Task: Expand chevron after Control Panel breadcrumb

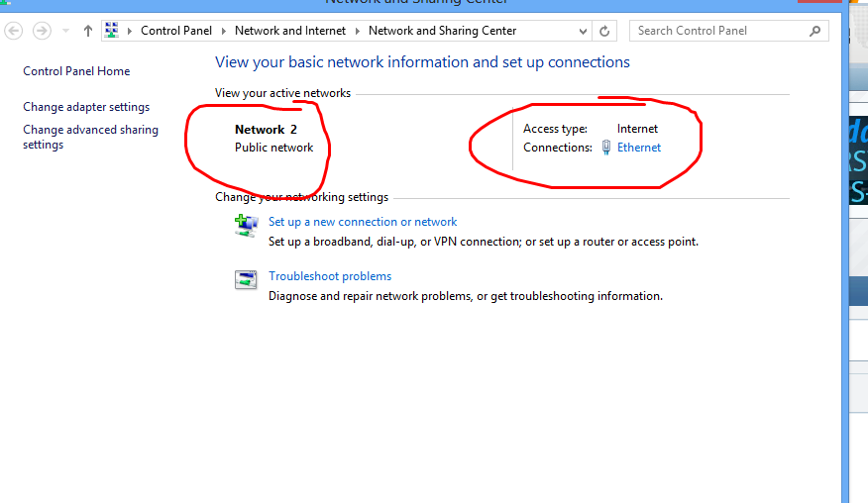Action: pos(224,31)
